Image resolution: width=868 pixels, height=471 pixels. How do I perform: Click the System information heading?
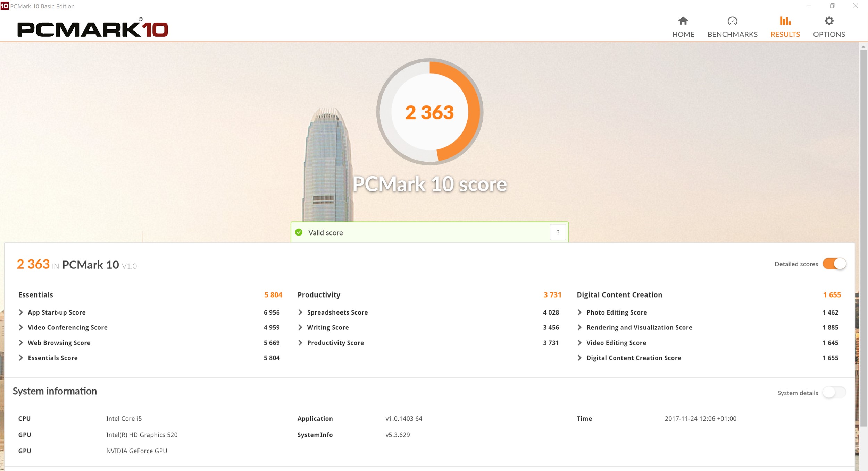[x=55, y=391]
